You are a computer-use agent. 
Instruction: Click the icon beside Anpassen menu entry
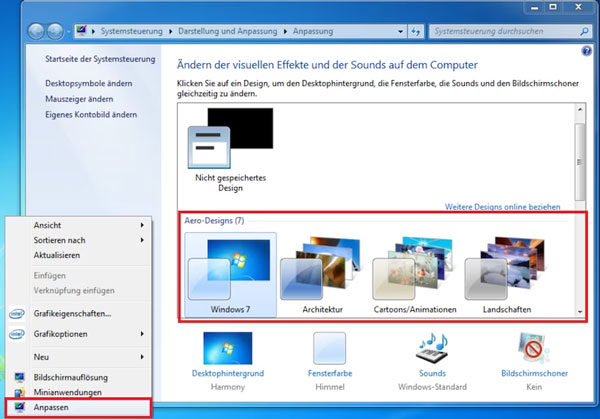tap(19, 408)
